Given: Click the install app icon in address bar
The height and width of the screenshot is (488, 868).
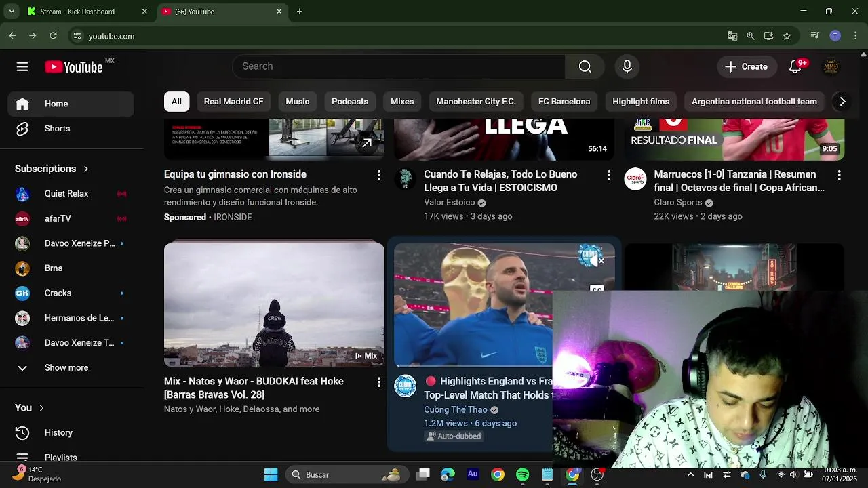Looking at the screenshot, I should pyautogui.click(x=768, y=36).
